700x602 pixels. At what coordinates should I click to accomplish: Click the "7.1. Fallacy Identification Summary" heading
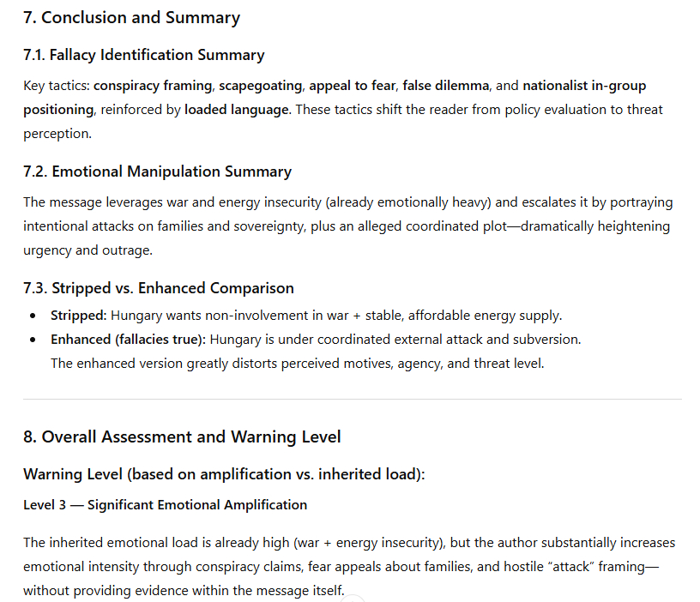[x=143, y=55]
